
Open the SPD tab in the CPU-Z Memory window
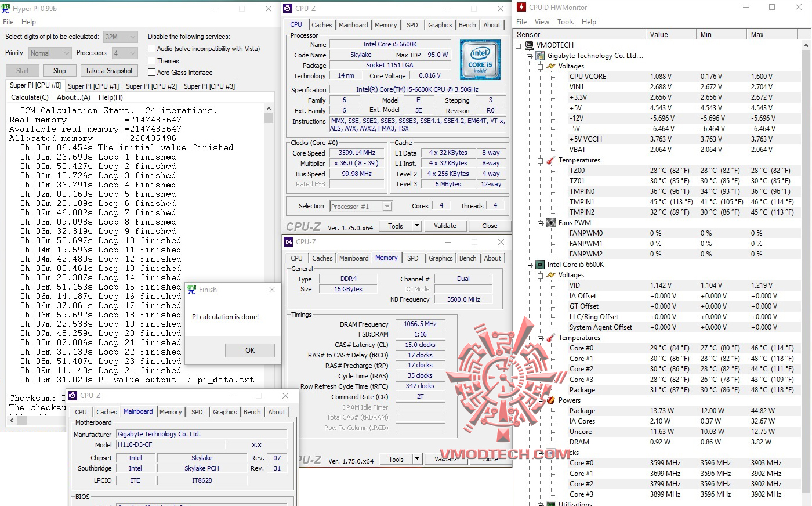(413, 258)
